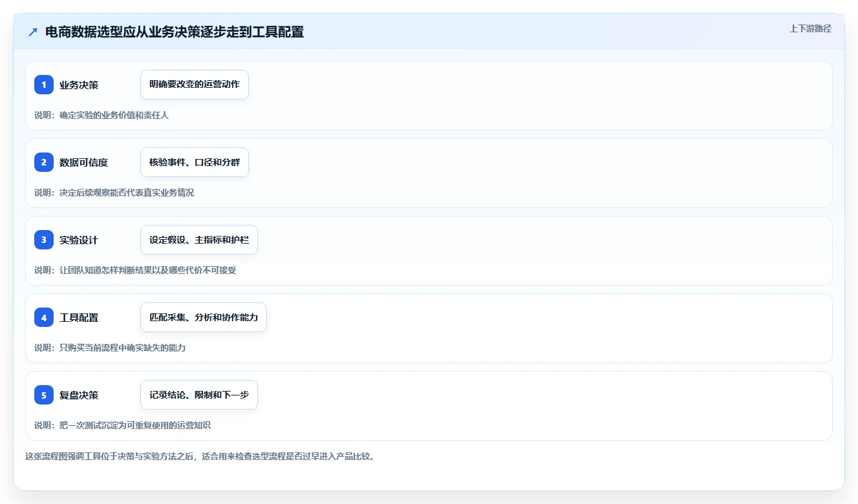Click the note 把一次测试沉淀为可重复使用的运营知识
Image resolution: width=858 pixels, height=504 pixels.
click(135, 425)
